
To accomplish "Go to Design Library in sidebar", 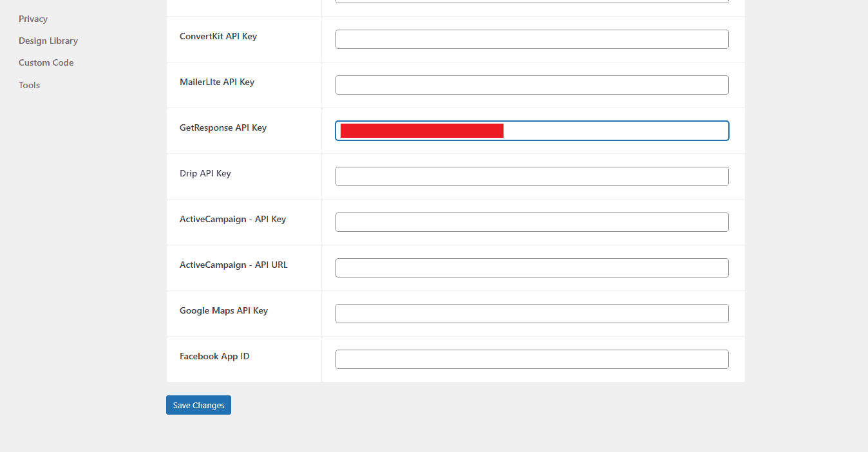I will pos(48,41).
